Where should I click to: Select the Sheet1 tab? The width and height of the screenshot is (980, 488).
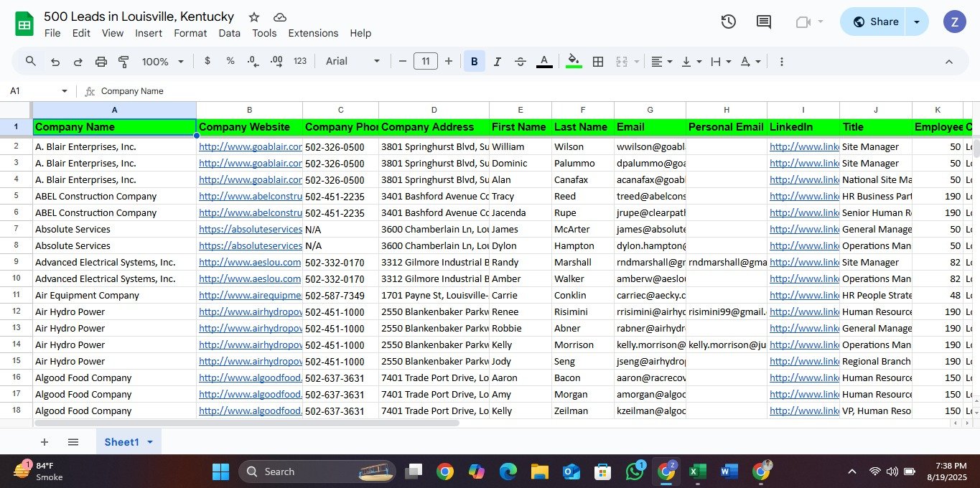tap(121, 442)
